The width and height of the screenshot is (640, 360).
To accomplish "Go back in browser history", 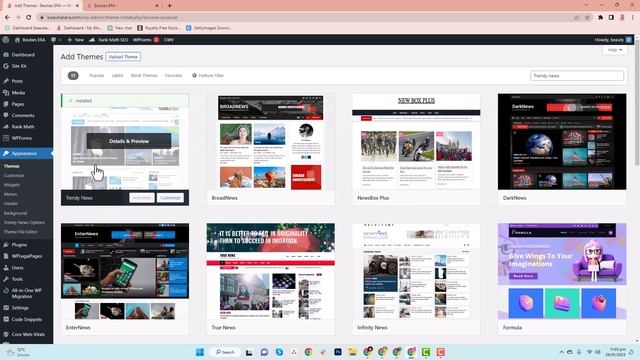I will 7,18.
